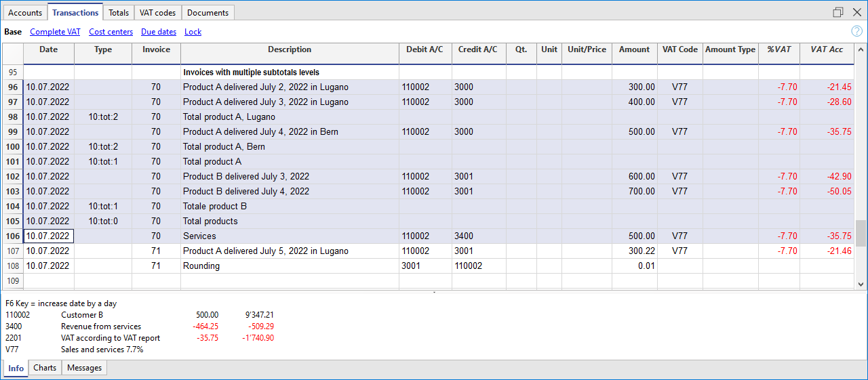Click 'Revenue from services' info line

[101, 326]
